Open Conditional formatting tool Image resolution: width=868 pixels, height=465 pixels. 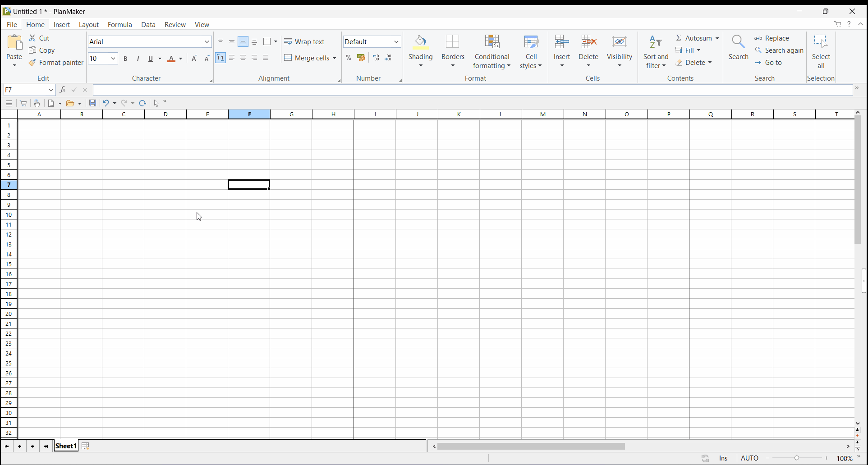point(491,42)
